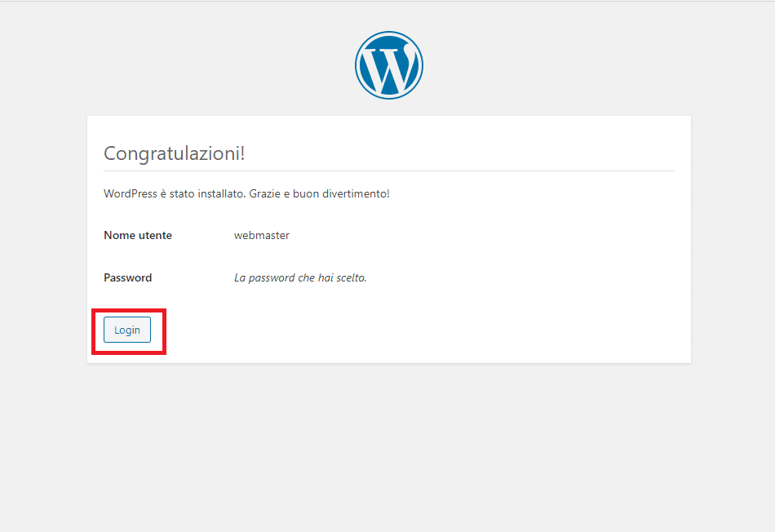Image resolution: width=775 pixels, height=532 pixels.
Task: Click the 'webmaster' username value
Action: pos(262,235)
